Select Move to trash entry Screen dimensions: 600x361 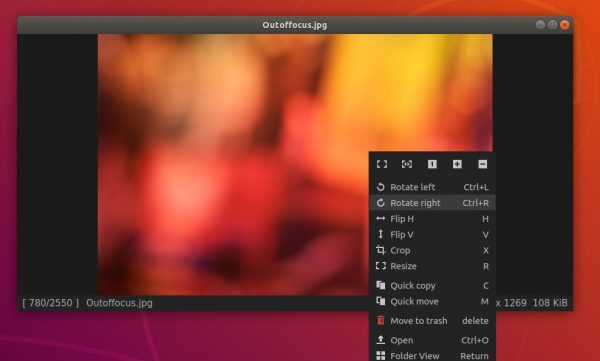pos(432,320)
